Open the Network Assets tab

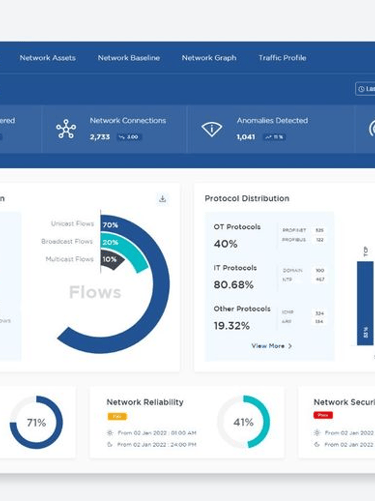click(48, 58)
